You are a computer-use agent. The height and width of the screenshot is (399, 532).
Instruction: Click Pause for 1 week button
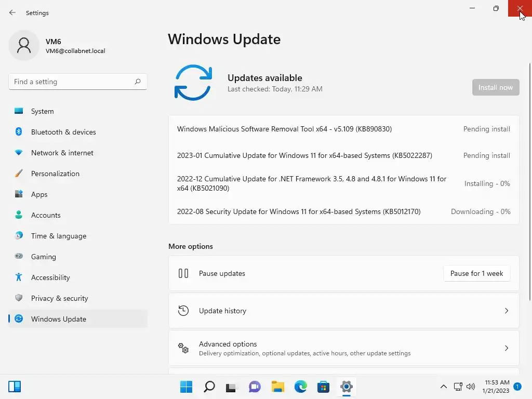(476, 273)
